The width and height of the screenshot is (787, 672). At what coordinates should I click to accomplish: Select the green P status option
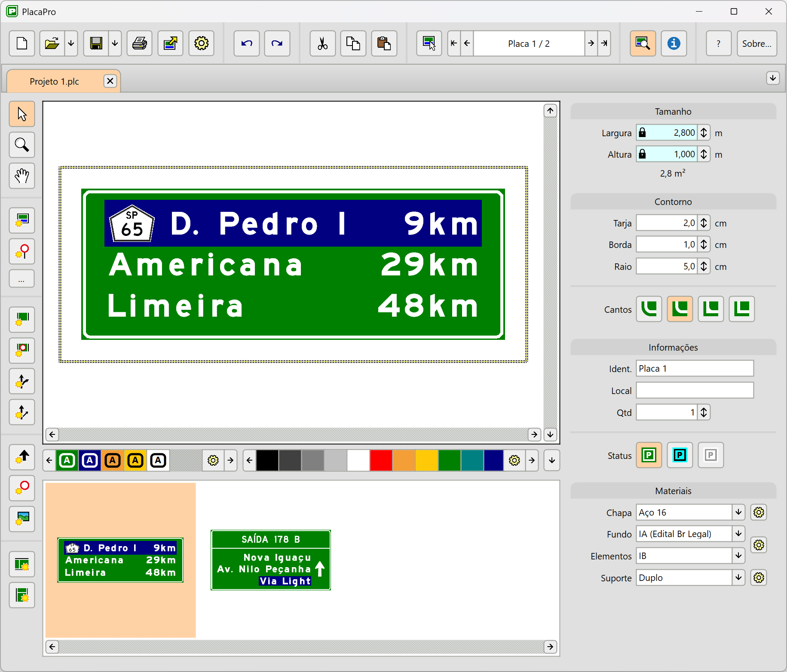[x=649, y=455]
